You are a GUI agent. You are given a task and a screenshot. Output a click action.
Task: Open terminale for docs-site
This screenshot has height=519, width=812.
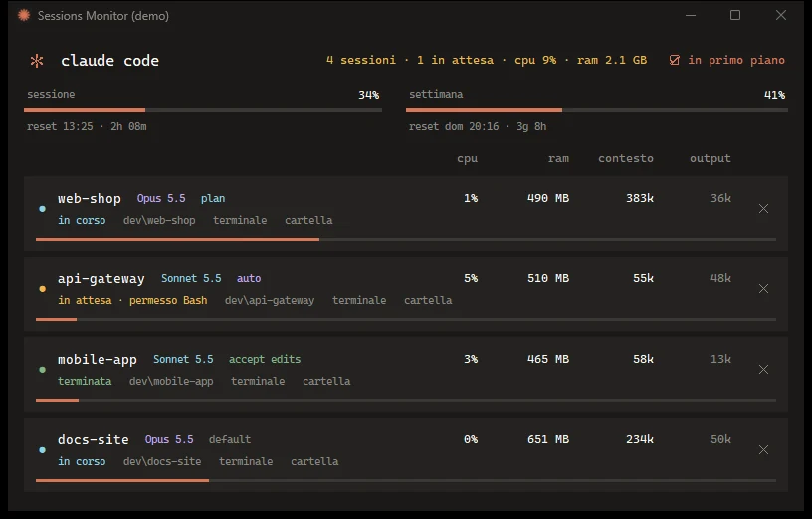tap(246, 461)
